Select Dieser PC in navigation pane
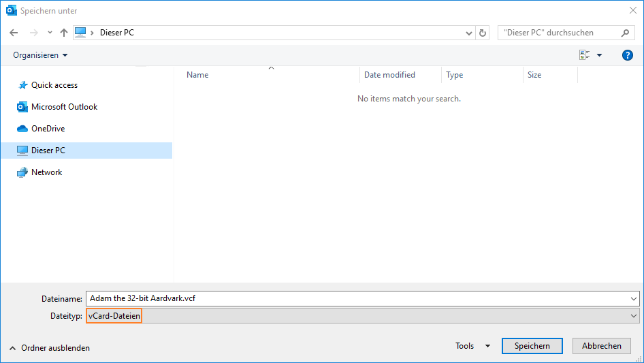This screenshot has width=644, height=363. [86, 151]
